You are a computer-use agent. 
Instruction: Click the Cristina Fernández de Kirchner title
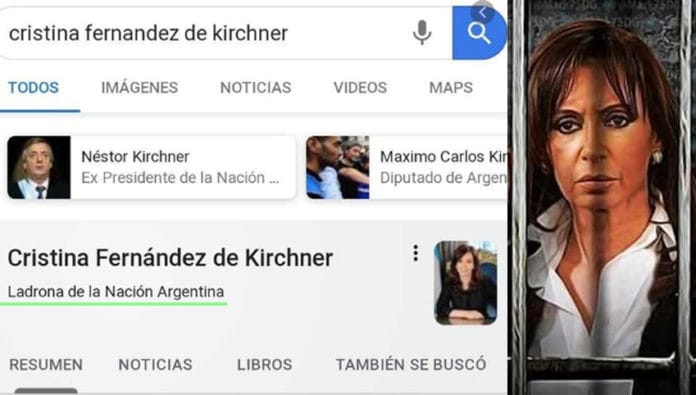tap(170, 258)
